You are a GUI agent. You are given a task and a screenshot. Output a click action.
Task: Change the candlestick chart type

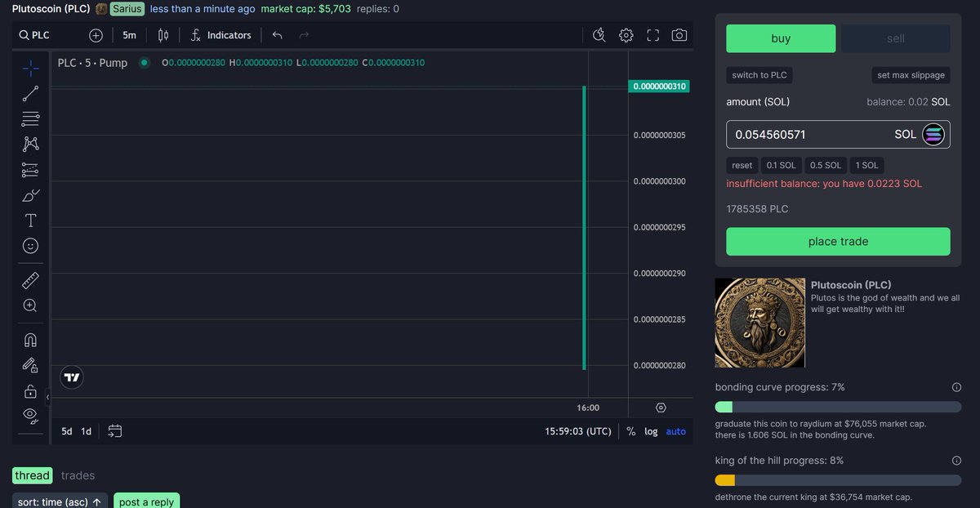pyautogui.click(x=163, y=35)
